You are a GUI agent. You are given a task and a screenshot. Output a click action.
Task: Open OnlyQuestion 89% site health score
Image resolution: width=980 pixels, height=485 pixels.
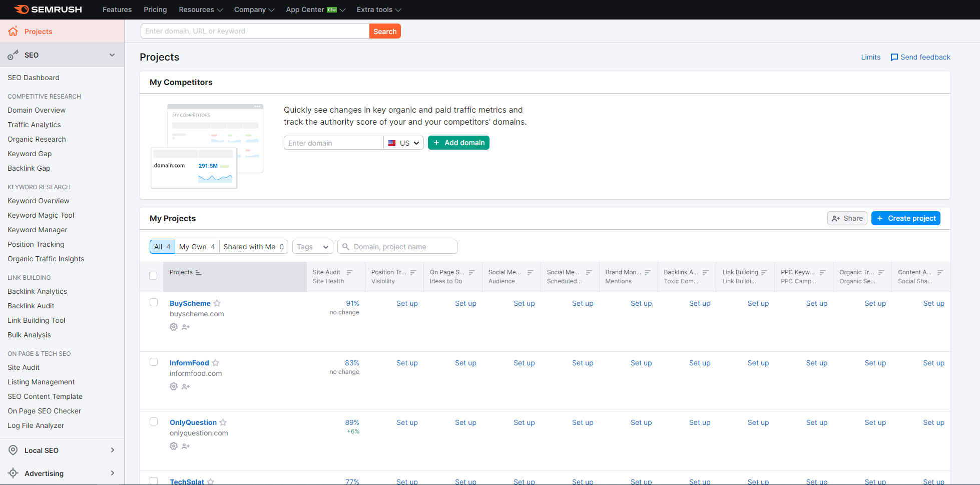[352, 422]
